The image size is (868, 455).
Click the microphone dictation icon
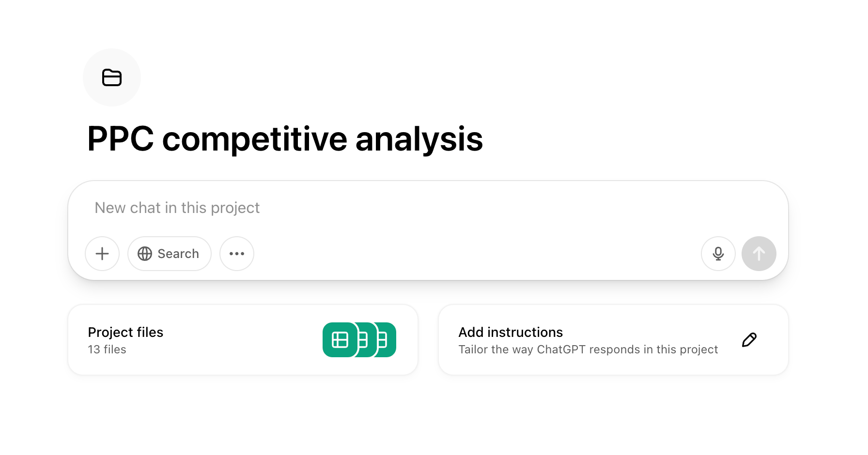[718, 254]
